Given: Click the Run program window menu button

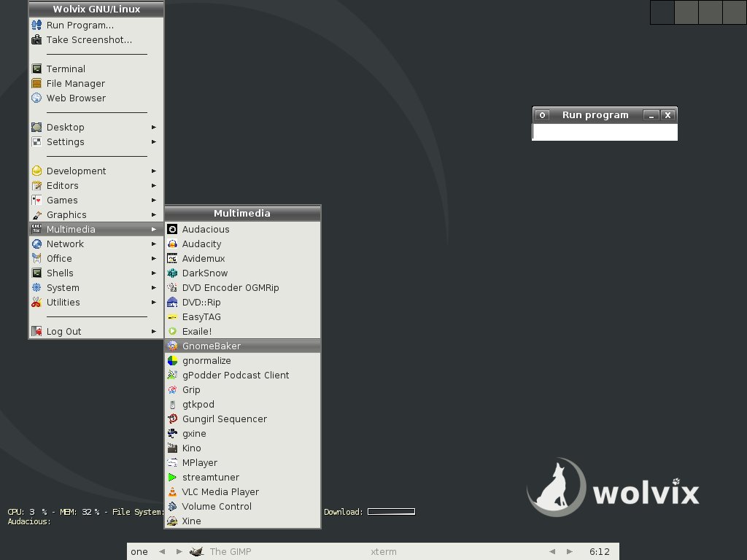Looking at the screenshot, I should click(542, 115).
